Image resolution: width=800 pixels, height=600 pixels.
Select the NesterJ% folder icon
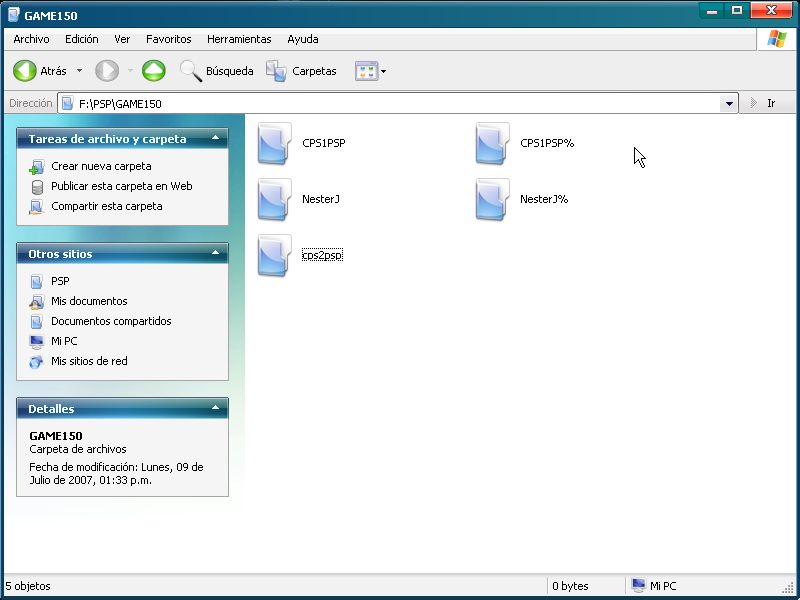(492, 199)
